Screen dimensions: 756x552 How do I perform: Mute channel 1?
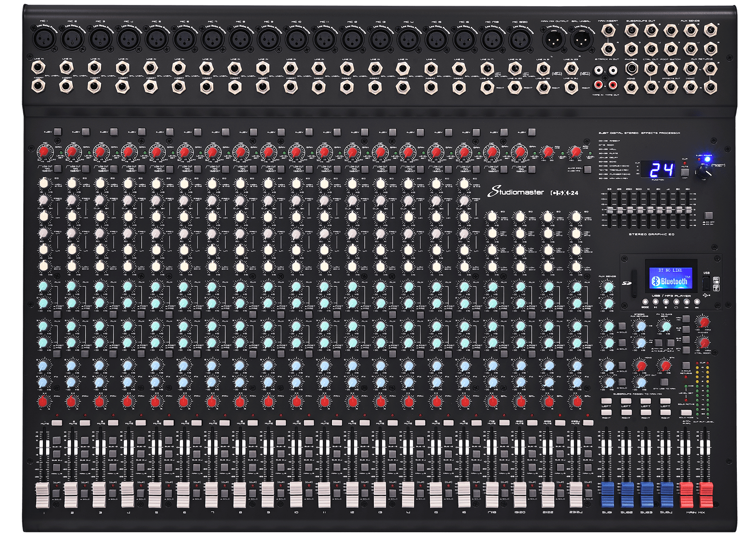56,423
